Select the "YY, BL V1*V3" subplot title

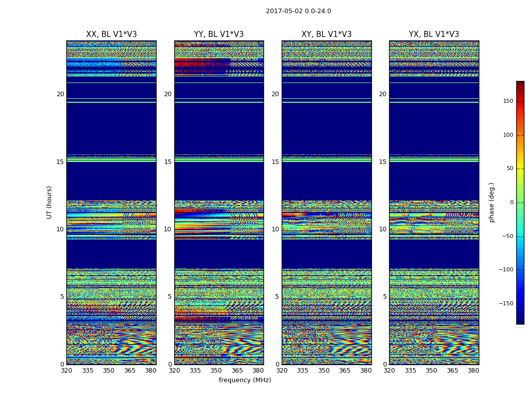click(x=219, y=34)
